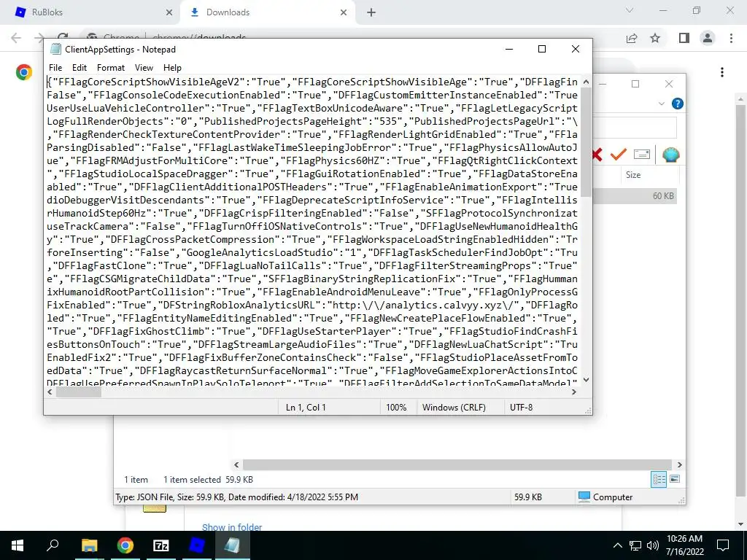Viewport: 747px width, 560px height.
Task: Show hidden system tray icons
Action: (x=617, y=545)
